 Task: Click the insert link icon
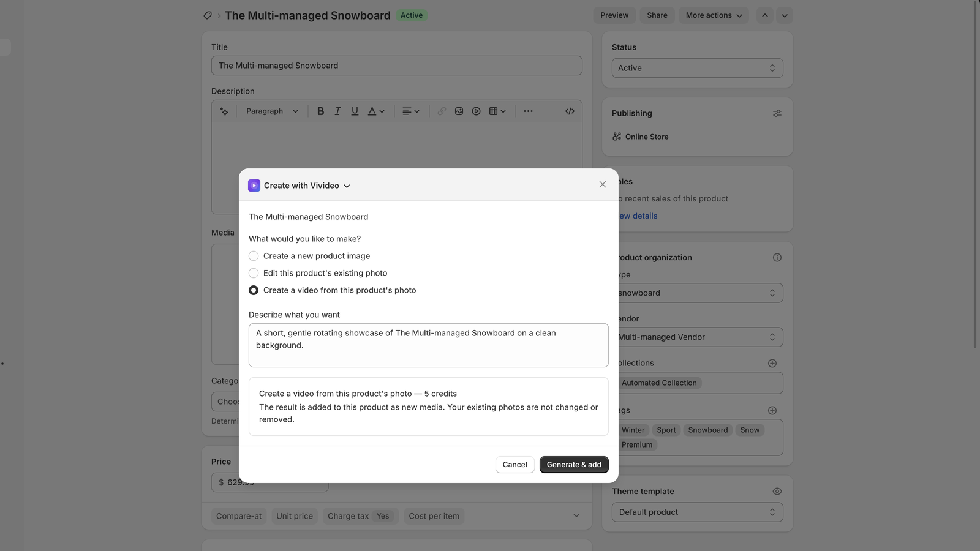(x=442, y=111)
